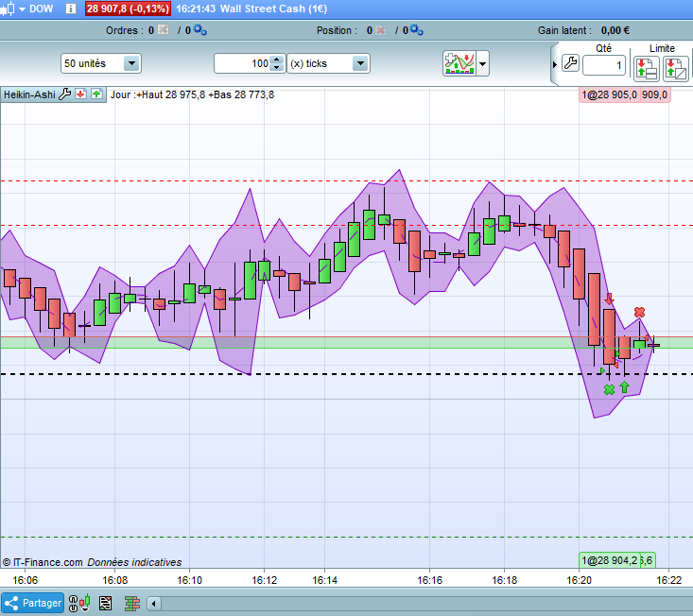Viewport: 693px width, 616px height.
Task: Collapse the trading panel with the black triangle
Action: (x=555, y=64)
